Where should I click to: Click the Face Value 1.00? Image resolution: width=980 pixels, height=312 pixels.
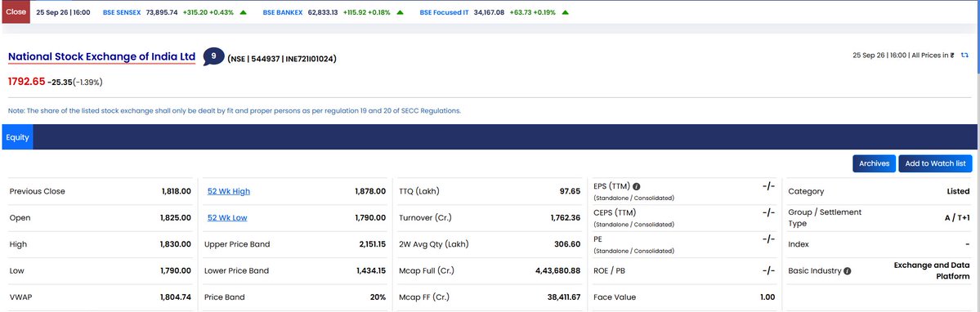point(767,297)
